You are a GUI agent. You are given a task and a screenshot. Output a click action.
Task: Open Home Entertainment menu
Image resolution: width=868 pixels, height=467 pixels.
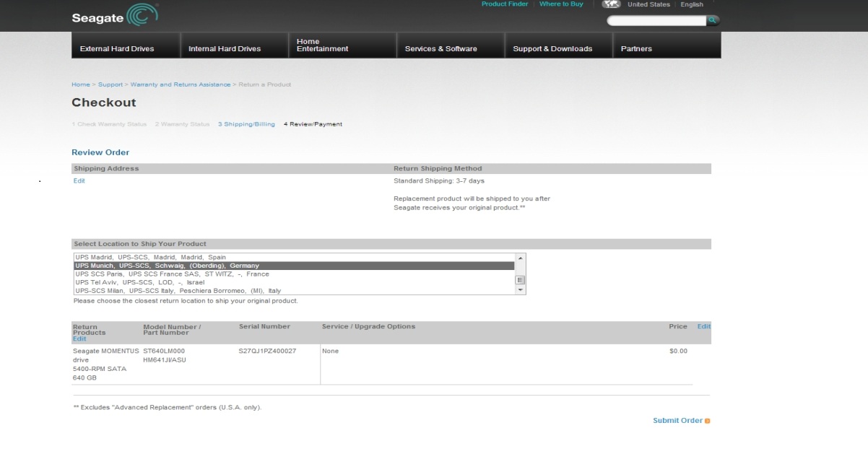(342, 45)
